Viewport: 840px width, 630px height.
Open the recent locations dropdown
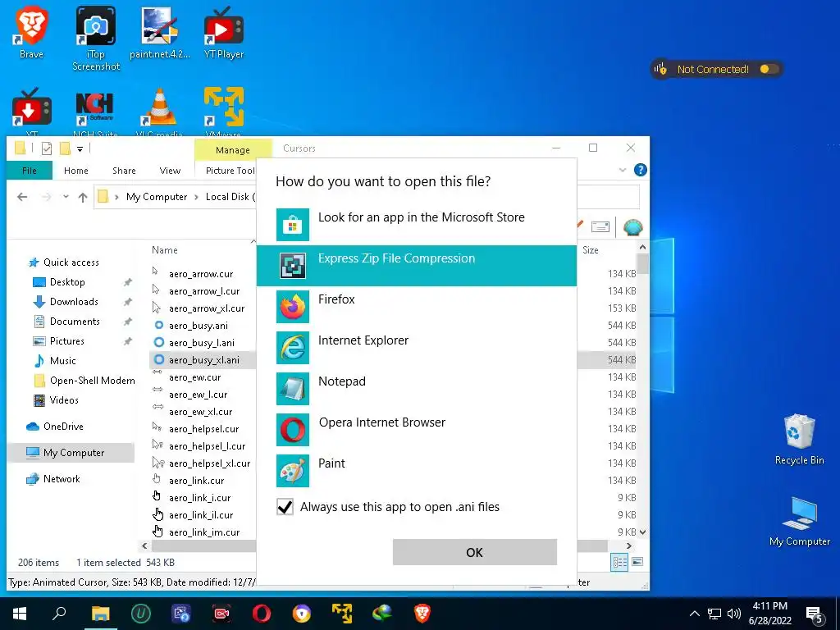66,197
